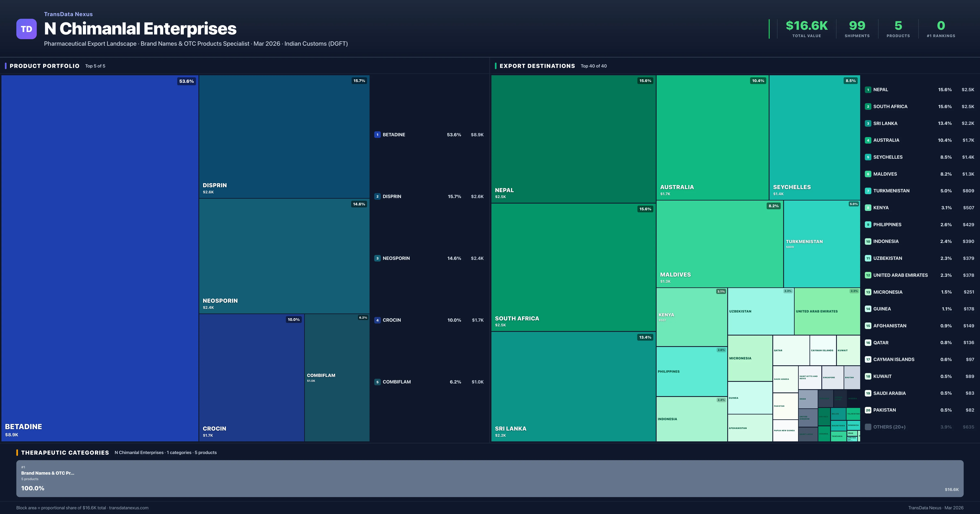Viewport: 980px width, 514px height.
Task: Click the rank 2 badge beside DISPRIN
Action: point(377,196)
